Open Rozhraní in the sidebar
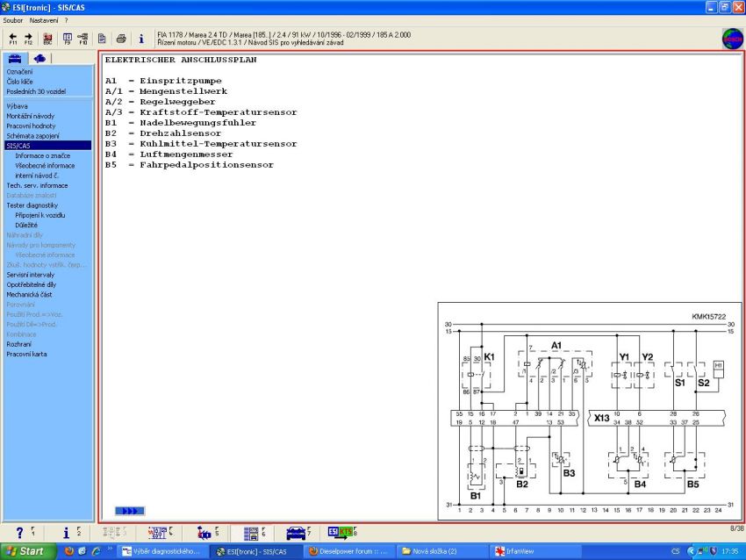The image size is (746, 560). pyautogui.click(x=19, y=344)
